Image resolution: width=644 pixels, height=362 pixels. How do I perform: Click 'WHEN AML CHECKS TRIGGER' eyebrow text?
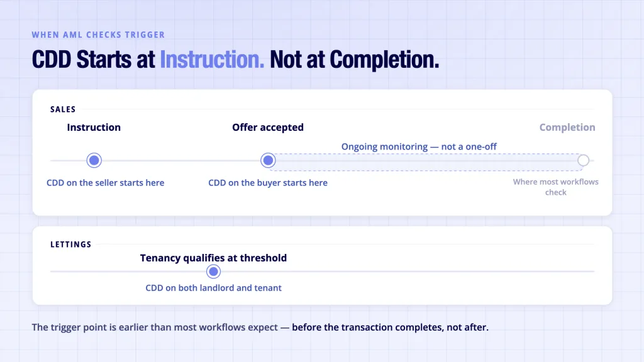click(x=98, y=35)
